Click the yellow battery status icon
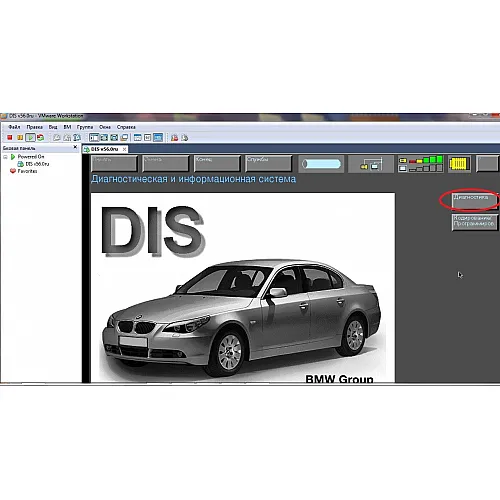The height and width of the screenshot is (500, 500). (x=459, y=164)
